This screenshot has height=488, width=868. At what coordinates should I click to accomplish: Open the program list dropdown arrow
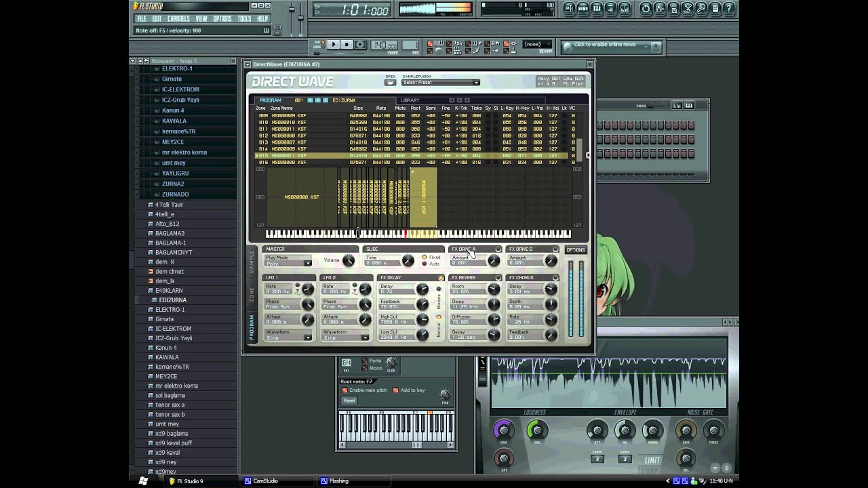click(325, 100)
